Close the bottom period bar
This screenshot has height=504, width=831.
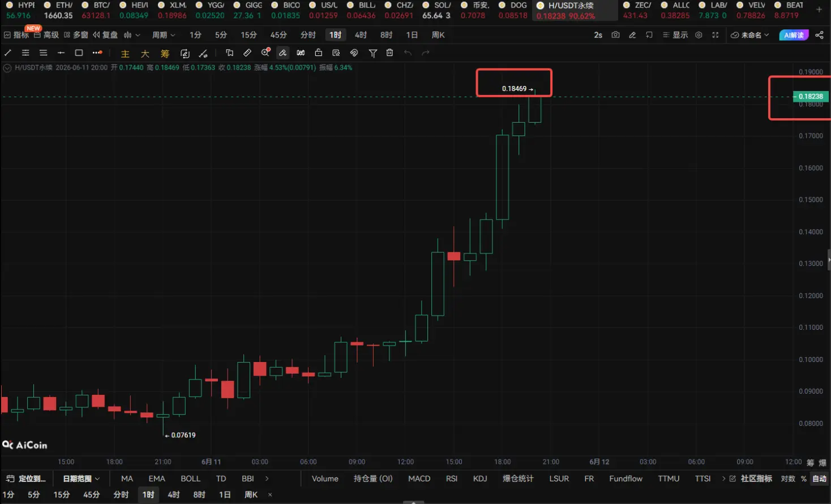(270, 495)
